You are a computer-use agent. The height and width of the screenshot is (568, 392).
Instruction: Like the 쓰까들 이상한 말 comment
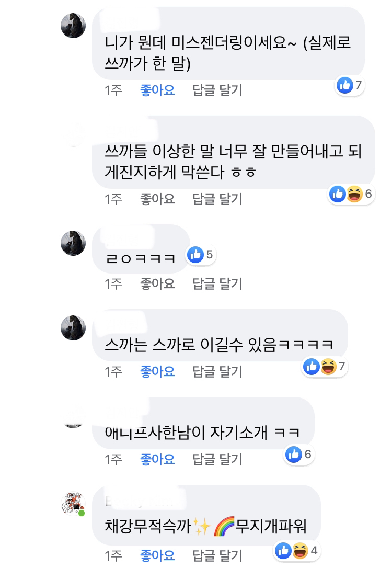157,199
